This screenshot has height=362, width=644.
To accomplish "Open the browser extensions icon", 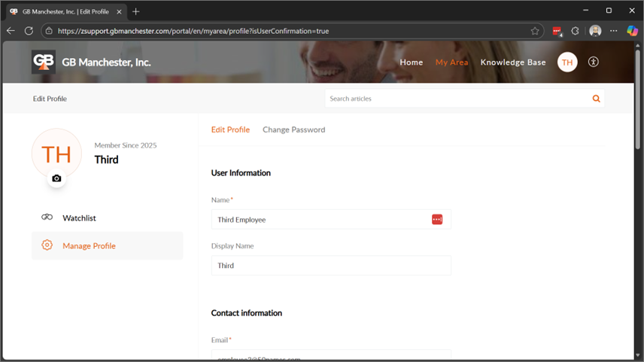I will click(576, 31).
